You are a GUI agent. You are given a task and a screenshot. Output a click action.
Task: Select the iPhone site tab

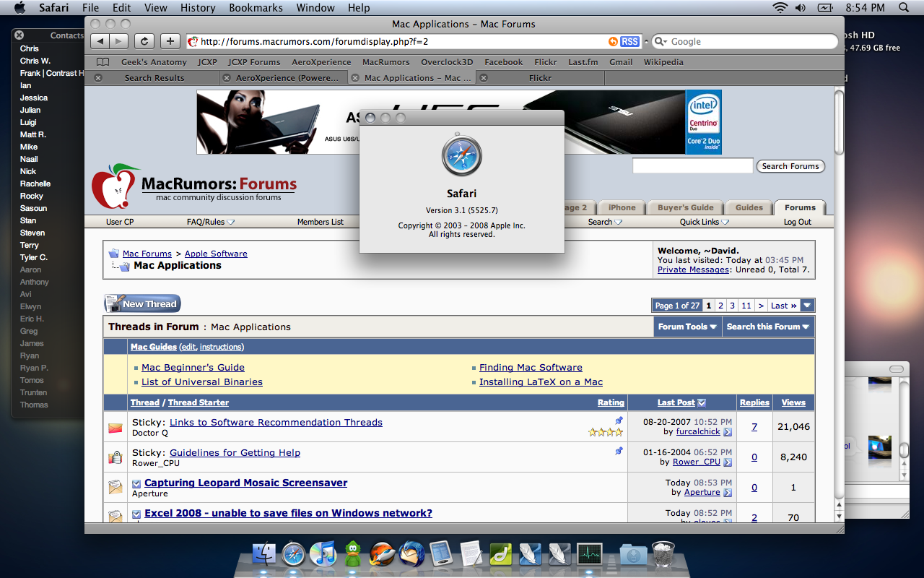pyautogui.click(x=622, y=207)
